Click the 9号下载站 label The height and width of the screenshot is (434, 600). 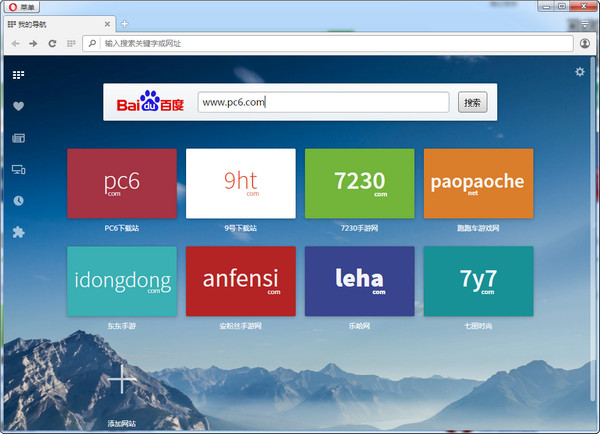(241, 228)
